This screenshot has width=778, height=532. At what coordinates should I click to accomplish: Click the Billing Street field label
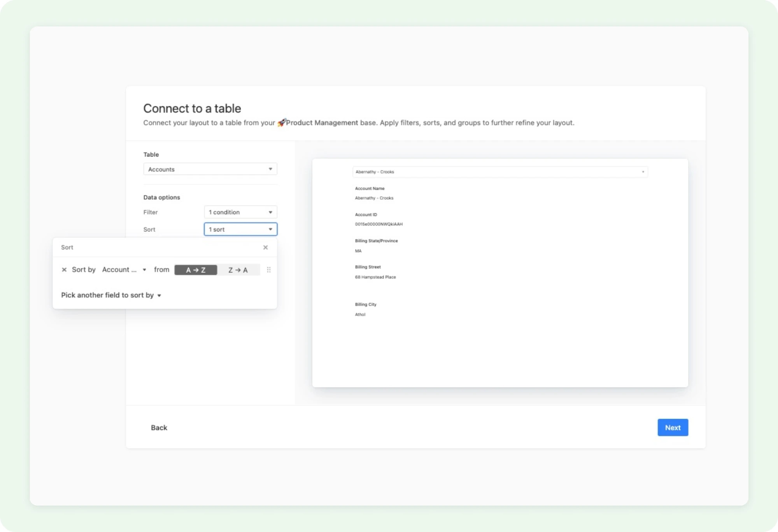click(368, 267)
